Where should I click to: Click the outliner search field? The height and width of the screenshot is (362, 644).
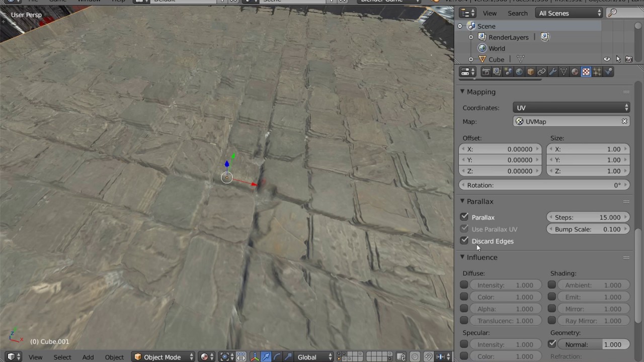(624, 13)
